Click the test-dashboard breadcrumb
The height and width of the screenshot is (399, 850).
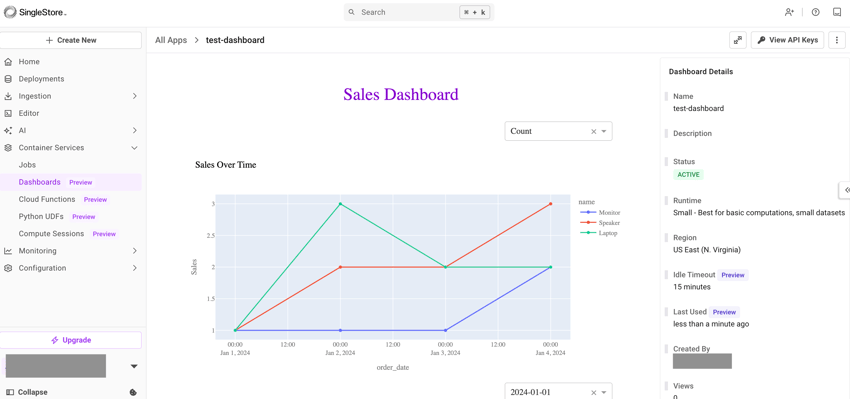[235, 40]
